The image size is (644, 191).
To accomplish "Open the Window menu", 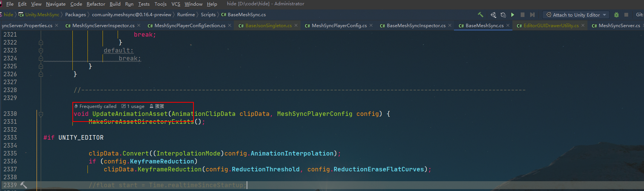I will (x=193, y=4).
